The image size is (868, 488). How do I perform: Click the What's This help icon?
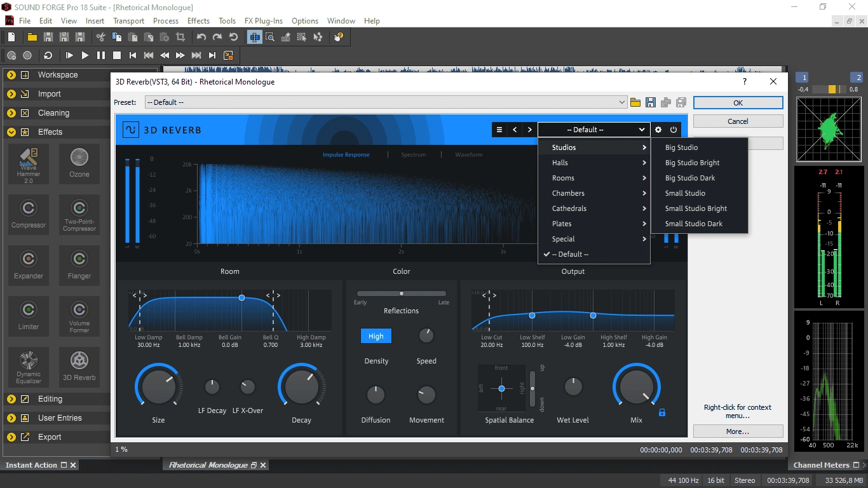pyautogui.click(x=339, y=37)
